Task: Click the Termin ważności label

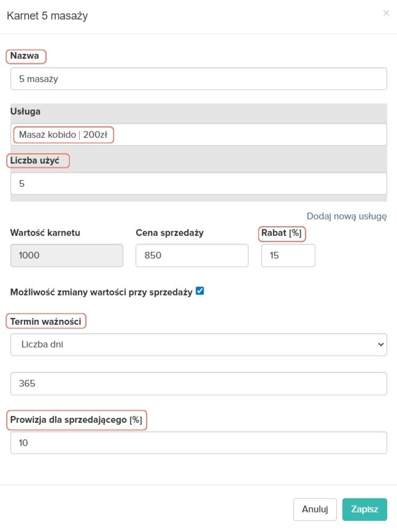Action: pos(46,321)
